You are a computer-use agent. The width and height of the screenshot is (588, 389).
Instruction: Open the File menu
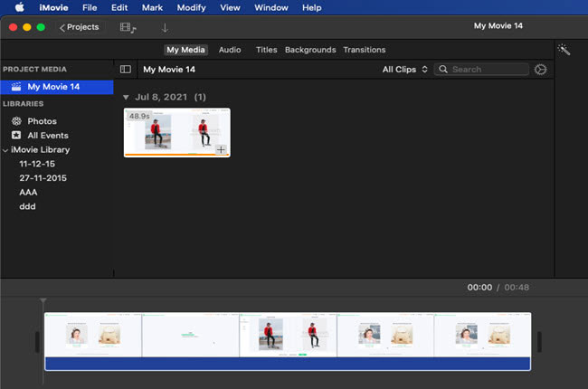click(90, 7)
